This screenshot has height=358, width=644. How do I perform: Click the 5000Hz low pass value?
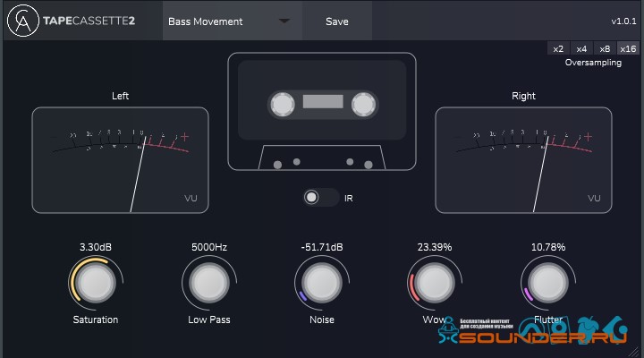point(209,247)
